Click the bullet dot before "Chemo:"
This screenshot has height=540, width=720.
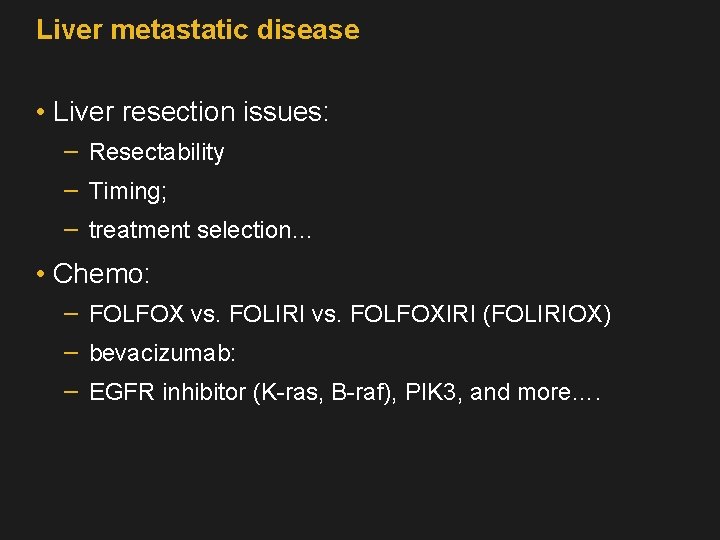pyautogui.click(x=38, y=274)
